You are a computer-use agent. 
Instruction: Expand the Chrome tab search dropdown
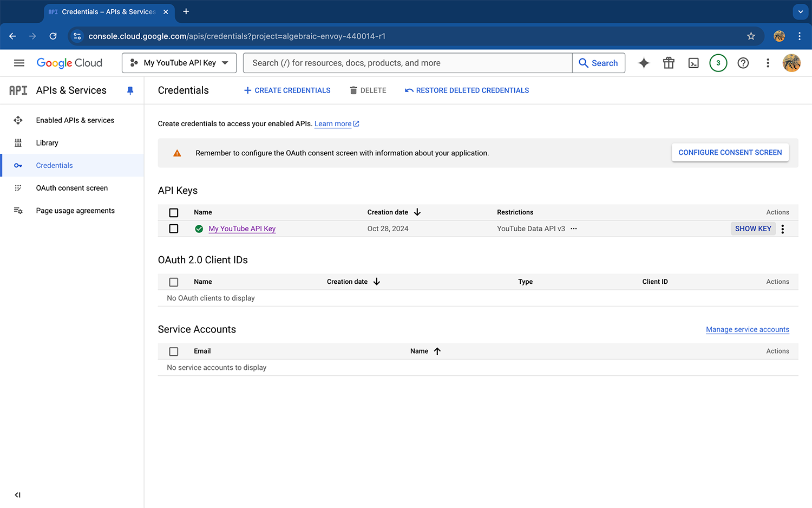coord(800,11)
